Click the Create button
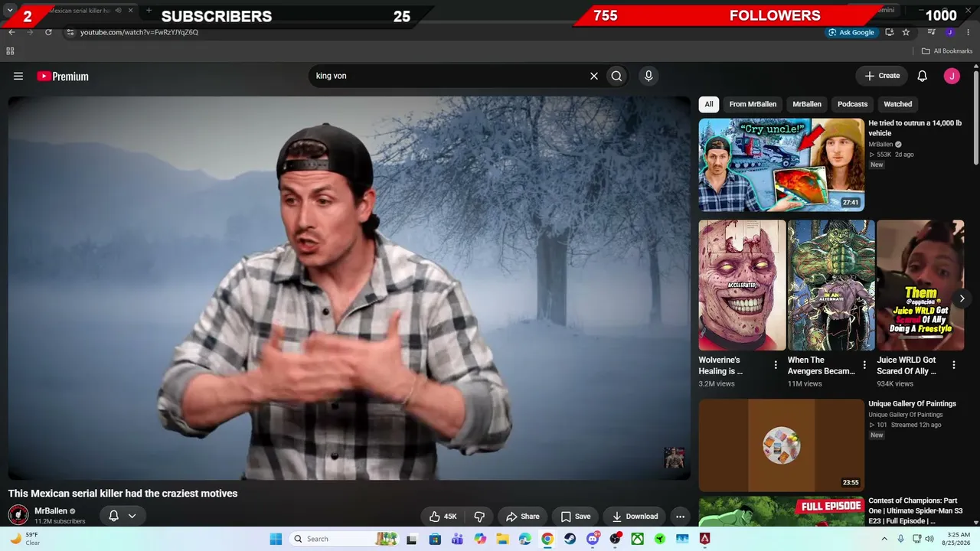The width and height of the screenshot is (980, 551). pos(882,76)
